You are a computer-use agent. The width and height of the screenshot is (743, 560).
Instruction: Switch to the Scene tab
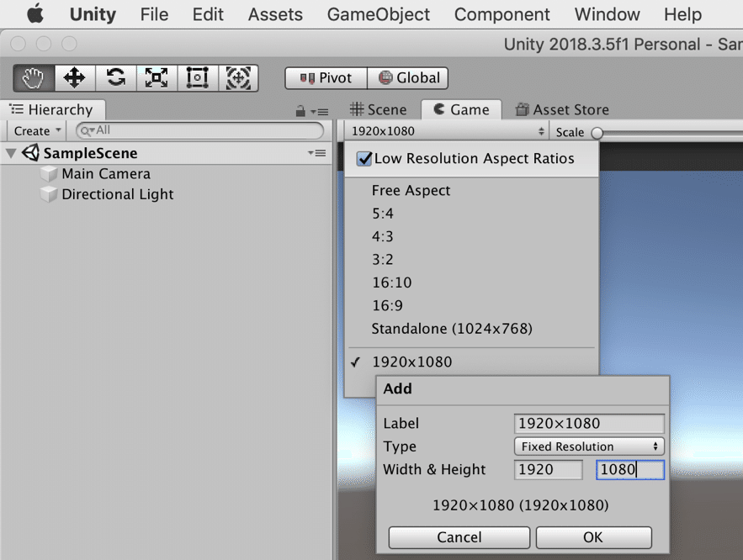point(378,110)
